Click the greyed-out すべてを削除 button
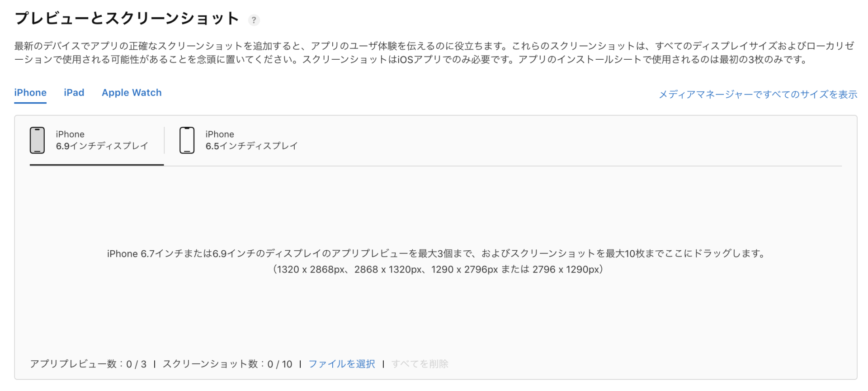The height and width of the screenshot is (391, 868). point(420,364)
